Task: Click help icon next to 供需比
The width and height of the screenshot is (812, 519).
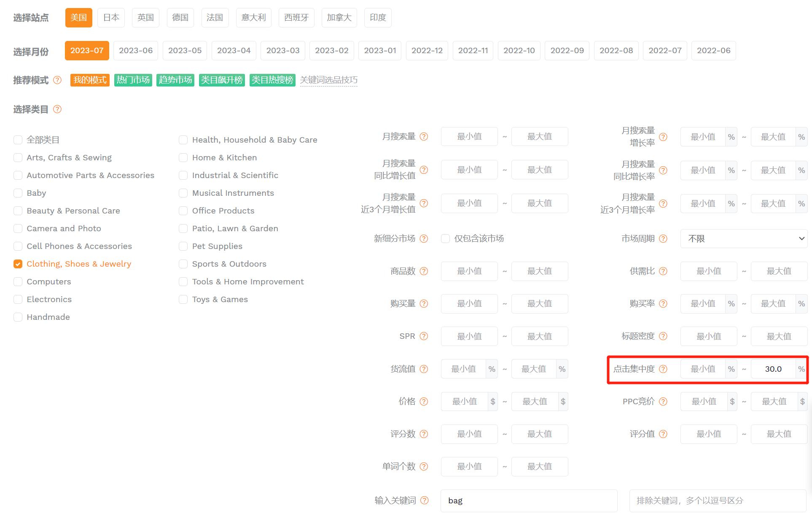Action: click(x=663, y=271)
